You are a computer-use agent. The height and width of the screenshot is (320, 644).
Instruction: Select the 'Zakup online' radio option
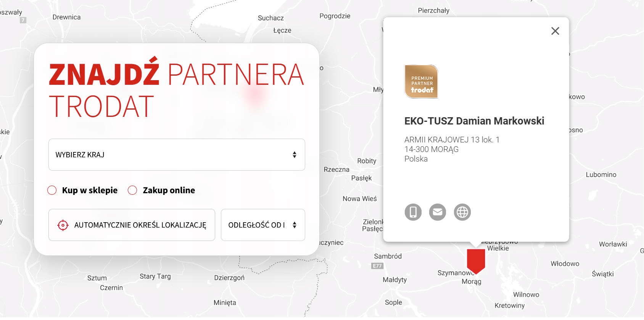coord(132,190)
